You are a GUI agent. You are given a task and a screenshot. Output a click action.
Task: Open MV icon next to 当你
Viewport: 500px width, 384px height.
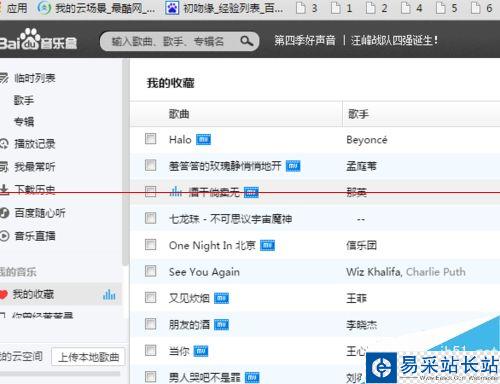(201, 351)
